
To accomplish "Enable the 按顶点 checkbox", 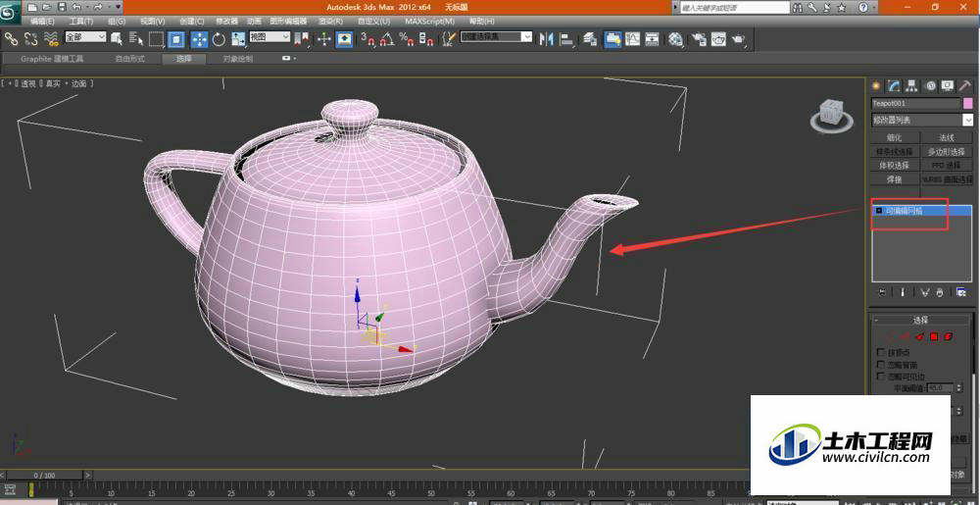I will [881, 352].
